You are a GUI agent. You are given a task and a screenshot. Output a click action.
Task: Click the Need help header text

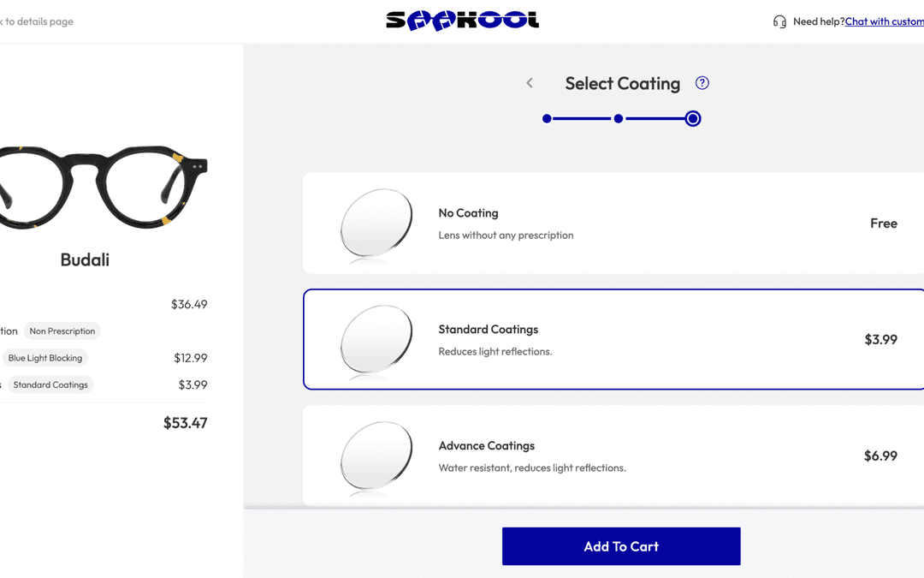[817, 21]
